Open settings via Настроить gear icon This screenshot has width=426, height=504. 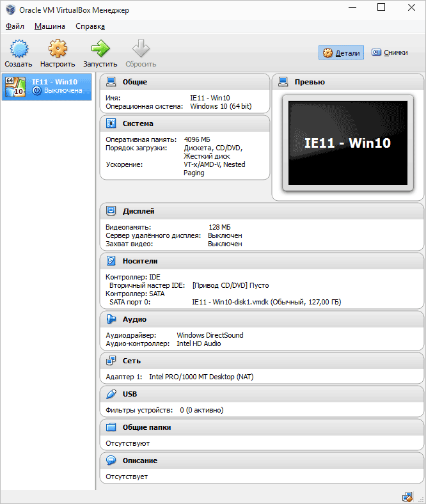pyautogui.click(x=58, y=49)
